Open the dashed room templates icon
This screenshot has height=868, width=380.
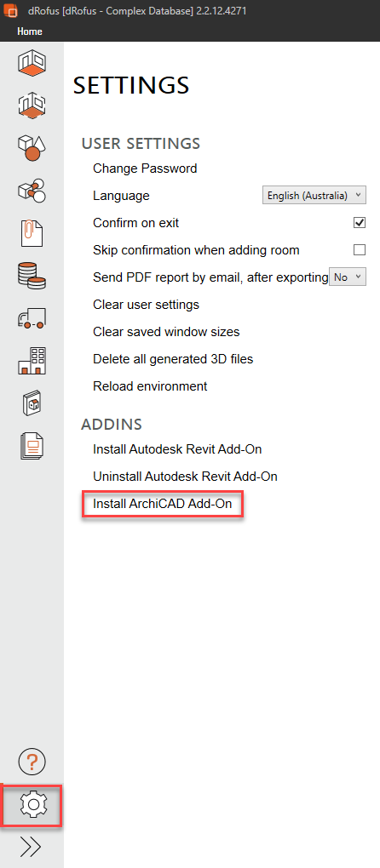tap(32, 105)
